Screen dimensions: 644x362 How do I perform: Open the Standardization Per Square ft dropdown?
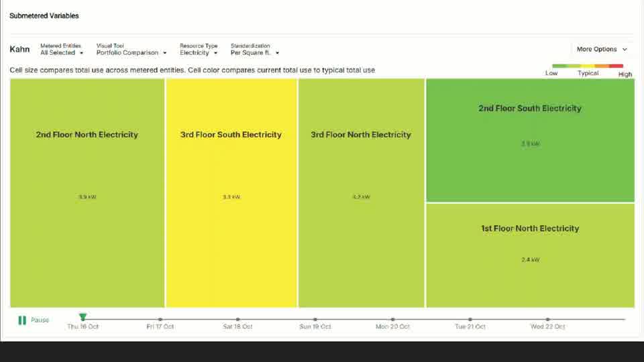(255, 49)
